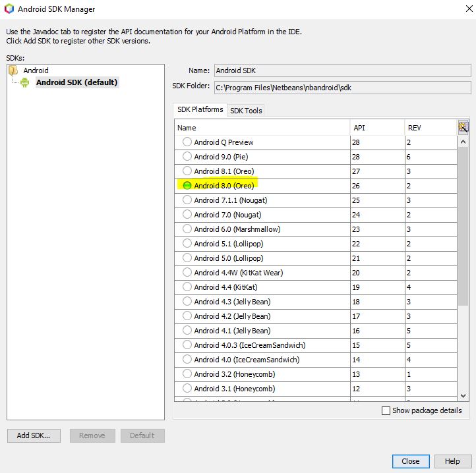Select Android 4.2 (Jelly Bean) radio button
The image size is (476, 473).
[x=187, y=316]
